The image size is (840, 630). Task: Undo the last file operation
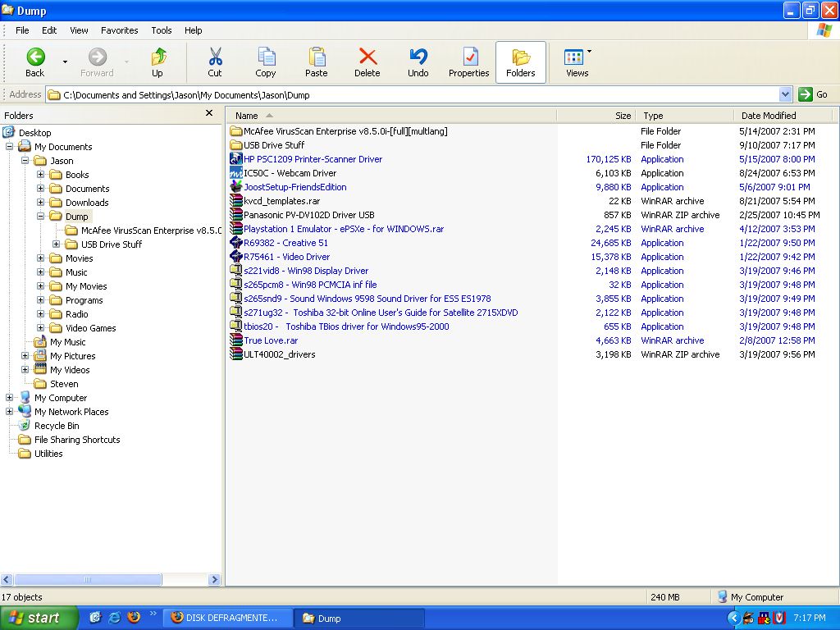[x=418, y=62]
